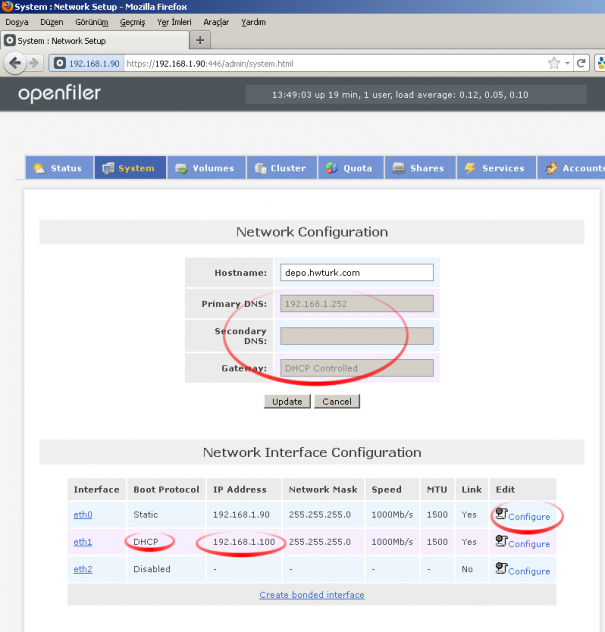The height and width of the screenshot is (632, 605).
Task: Switch to the Quota tab label
Action: 358,168
